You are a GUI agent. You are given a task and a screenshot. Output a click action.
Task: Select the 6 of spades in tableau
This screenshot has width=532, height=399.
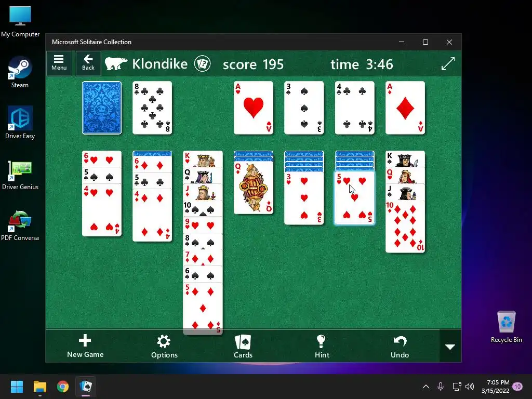tap(203, 274)
